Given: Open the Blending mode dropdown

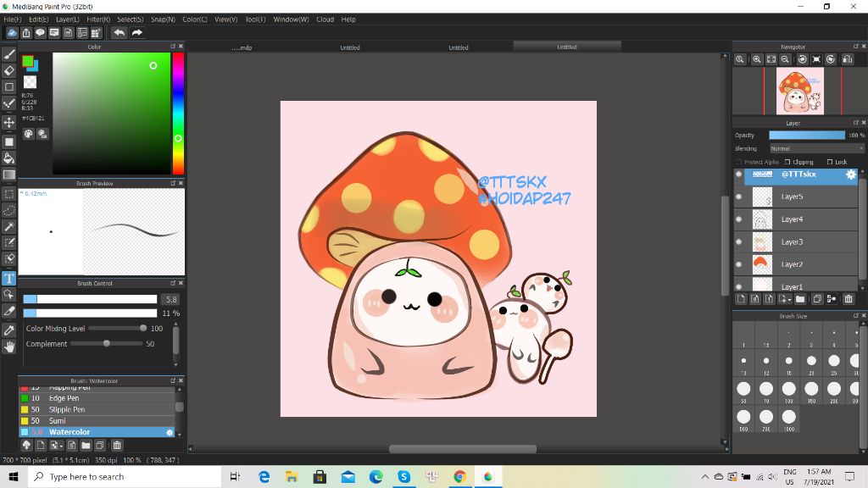Looking at the screenshot, I should (x=816, y=149).
